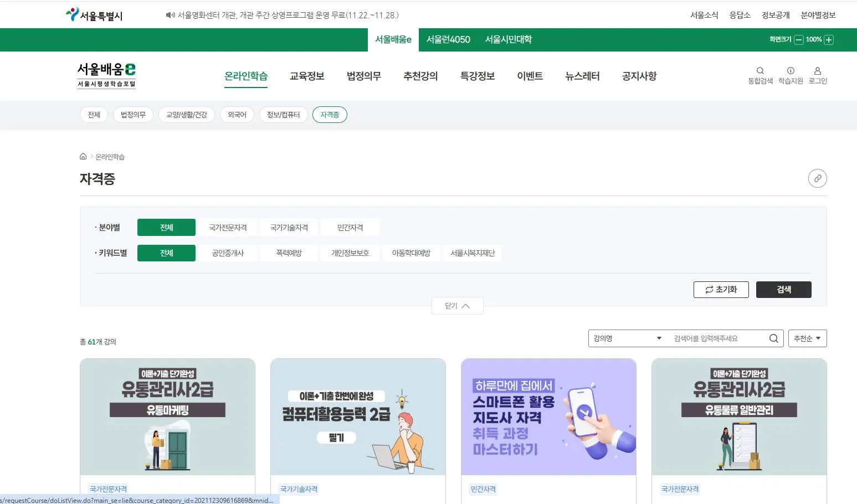The image size is (857, 504).
Task: Select keyword 공인중개사
Action: (228, 253)
